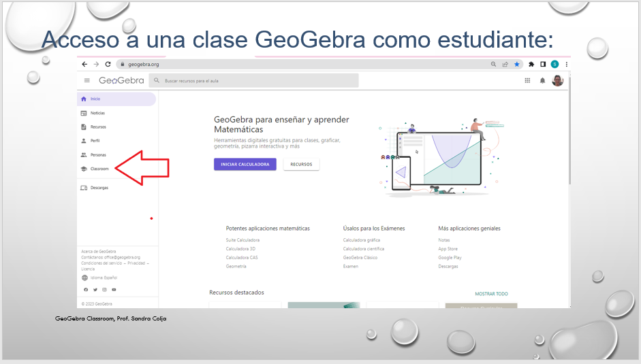
Task: Click the search magnifier icon in GeoGebra search bar
Action: tap(157, 80)
